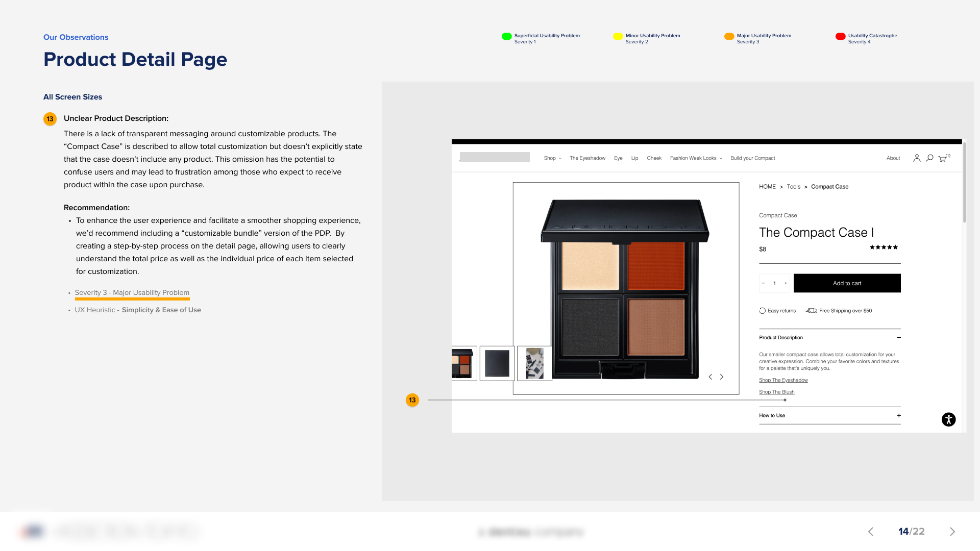
Task: Decrease quantity with minus stepper
Action: pyautogui.click(x=764, y=283)
